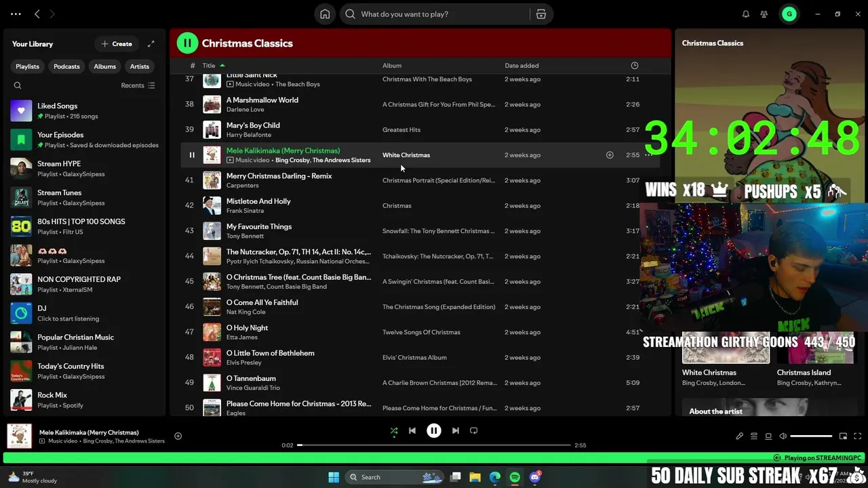
Task: Filter library by Artists
Action: point(140,66)
